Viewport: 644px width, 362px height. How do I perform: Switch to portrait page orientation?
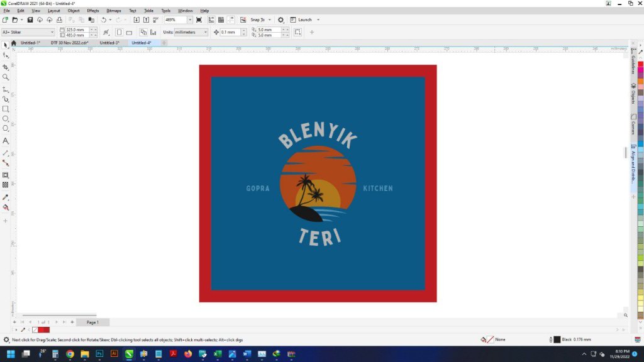click(x=119, y=32)
